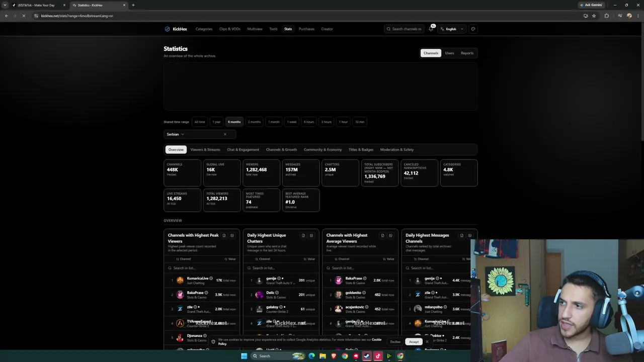Switch to Chat & Engagement tab
This screenshot has height=362, width=644.
click(x=243, y=149)
